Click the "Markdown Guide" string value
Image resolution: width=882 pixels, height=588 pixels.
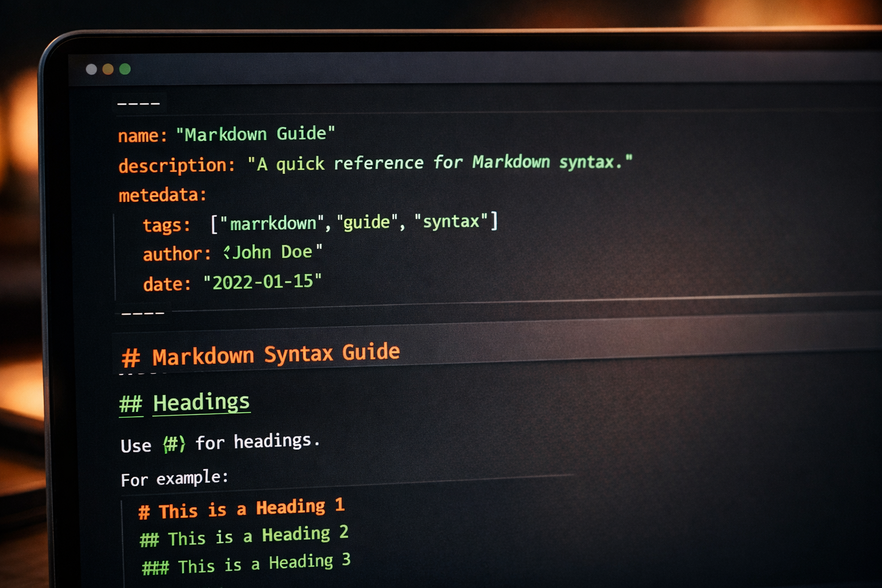click(256, 134)
